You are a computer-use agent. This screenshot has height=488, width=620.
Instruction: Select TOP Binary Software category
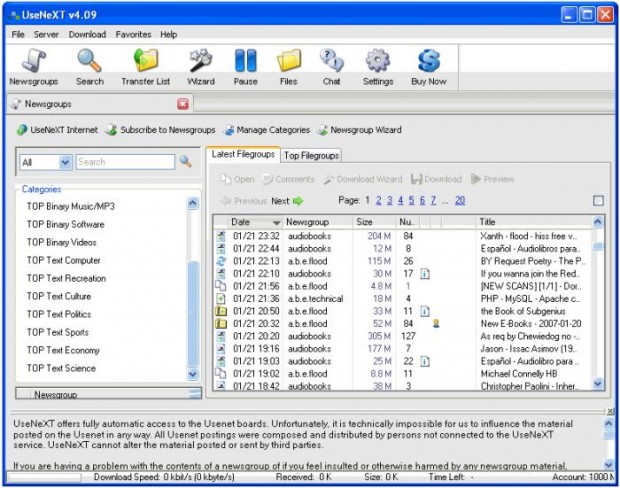point(66,224)
